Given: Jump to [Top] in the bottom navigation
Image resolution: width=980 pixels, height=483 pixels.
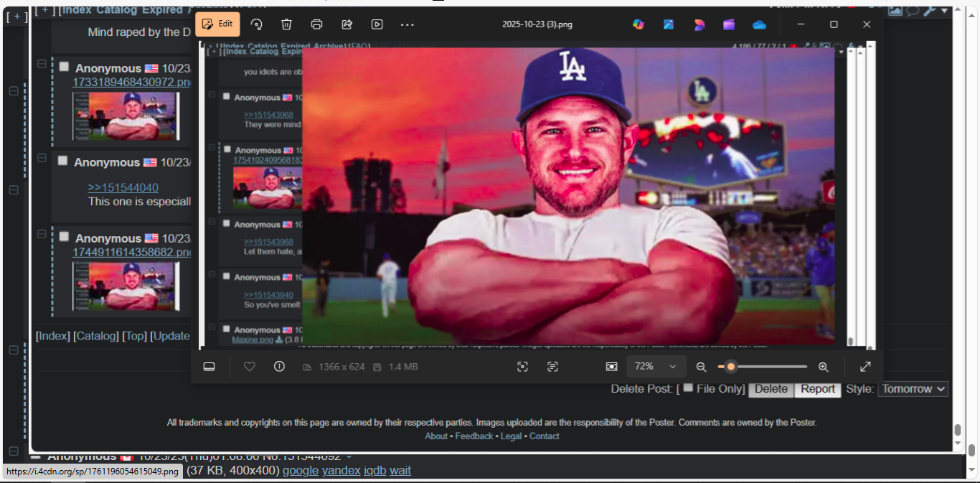Looking at the screenshot, I should tap(134, 336).
